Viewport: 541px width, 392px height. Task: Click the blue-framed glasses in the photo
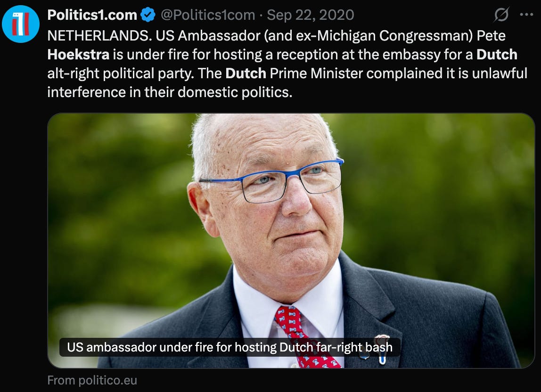click(x=272, y=180)
